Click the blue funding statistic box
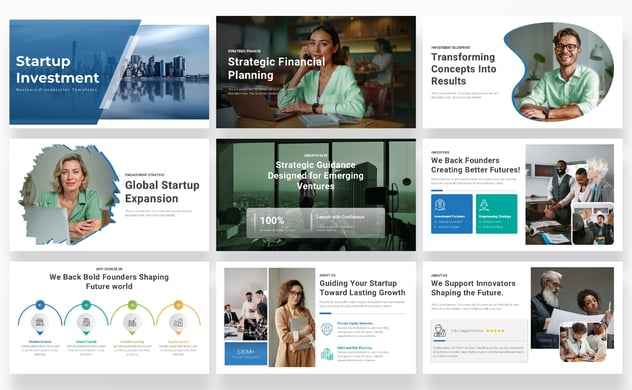Image resolution: width=632 pixels, height=390 pixels. click(246, 354)
